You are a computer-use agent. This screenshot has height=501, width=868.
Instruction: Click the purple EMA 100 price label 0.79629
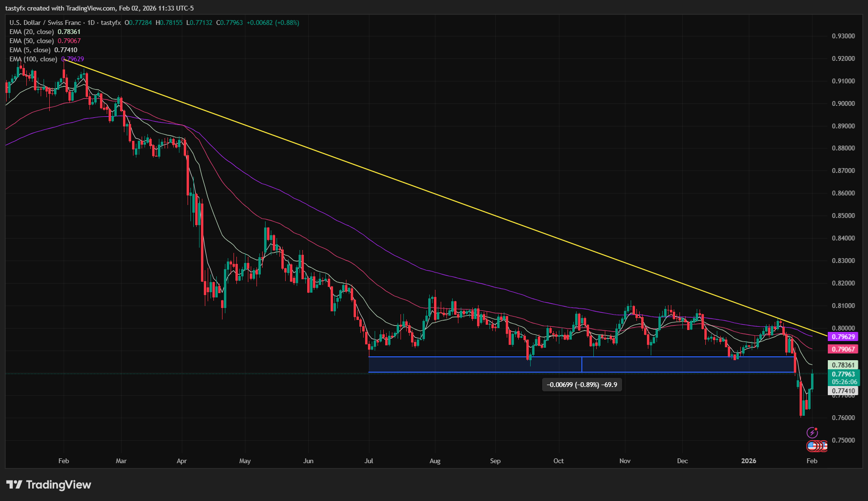(842, 337)
